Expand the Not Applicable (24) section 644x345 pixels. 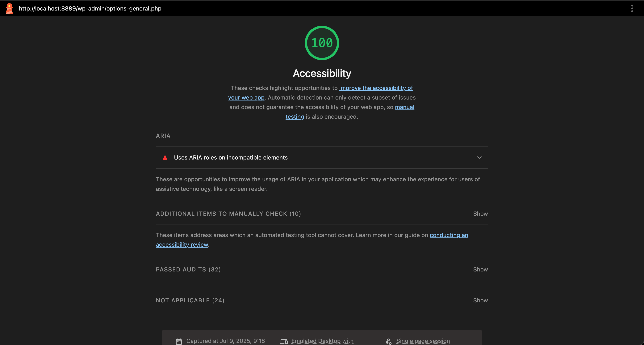click(x=480, y=300)
